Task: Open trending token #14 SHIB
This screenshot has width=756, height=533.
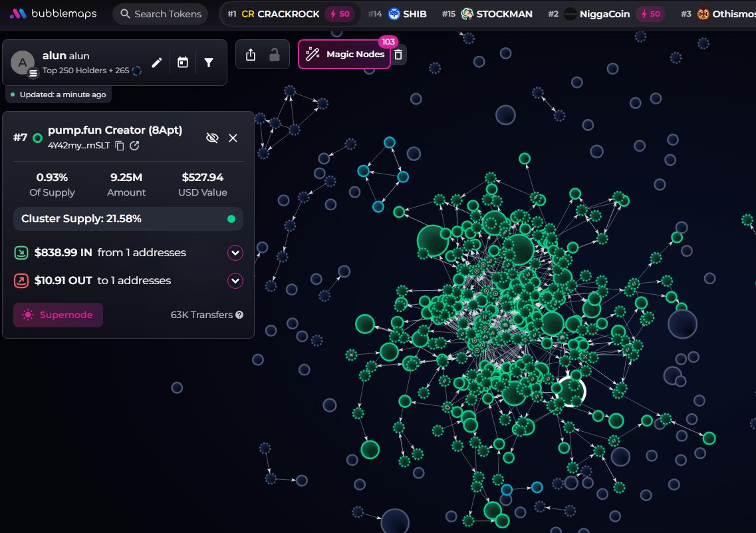Action: point(398,14)
